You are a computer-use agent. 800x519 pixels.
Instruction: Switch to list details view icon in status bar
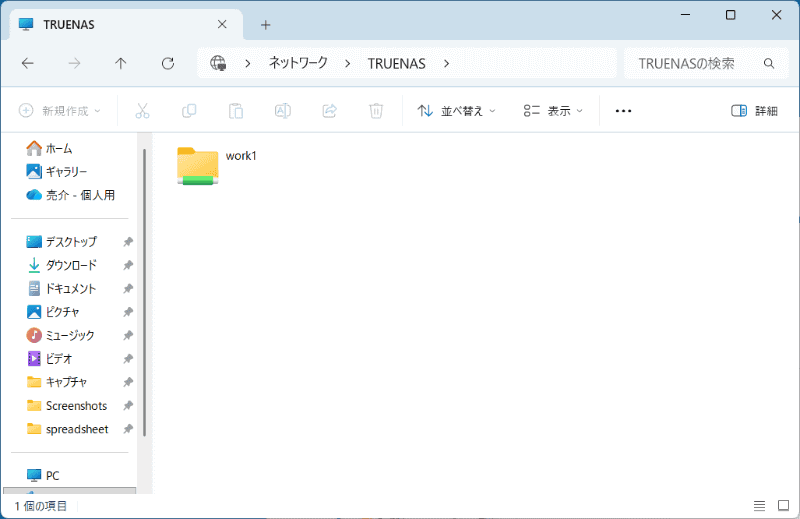pyautogui.click(x=759, y=506)
